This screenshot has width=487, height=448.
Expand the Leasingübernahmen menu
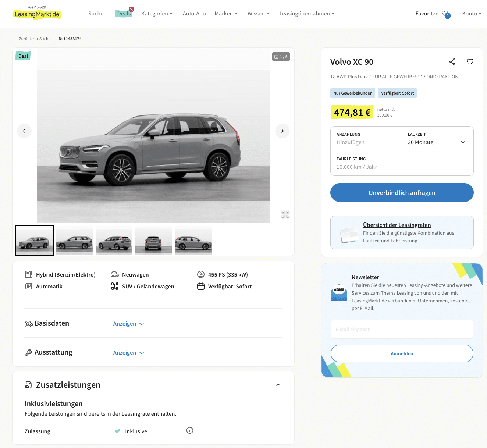coord(307,14)
